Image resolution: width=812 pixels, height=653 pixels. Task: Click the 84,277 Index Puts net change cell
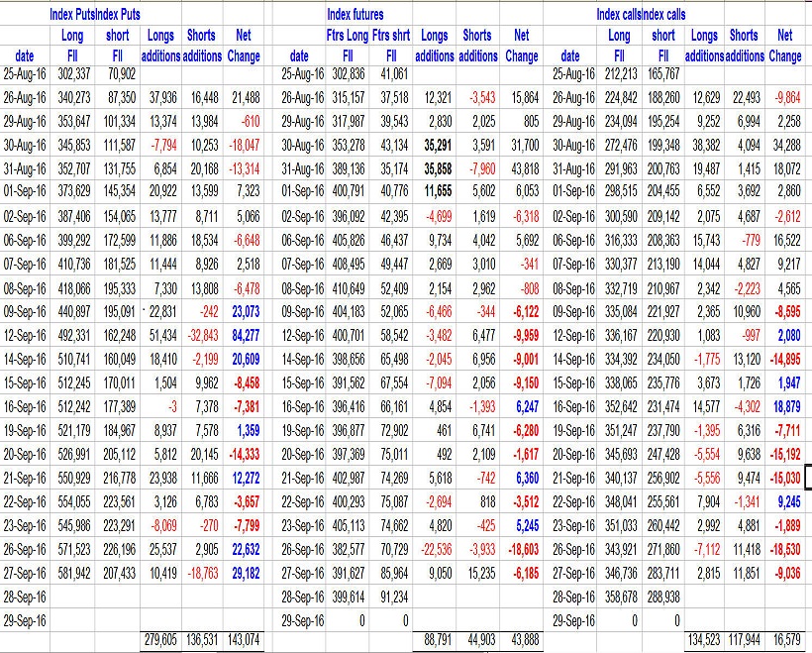click(x=244, y=335)
